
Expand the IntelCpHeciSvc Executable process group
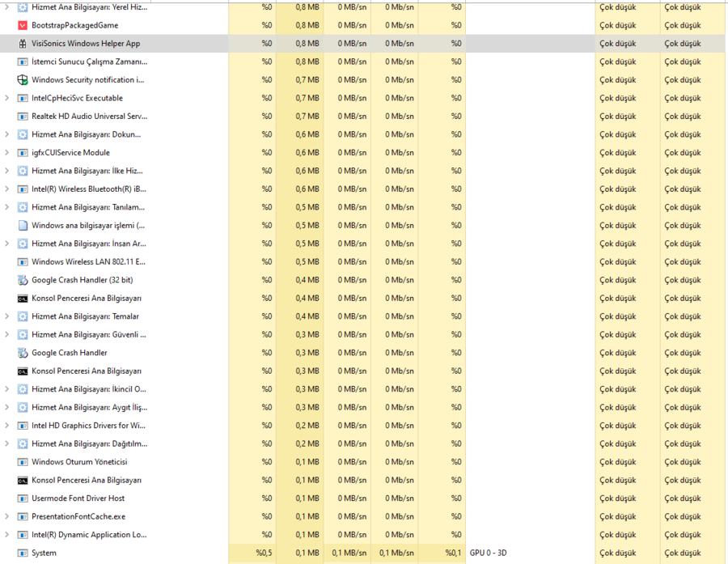6,98
